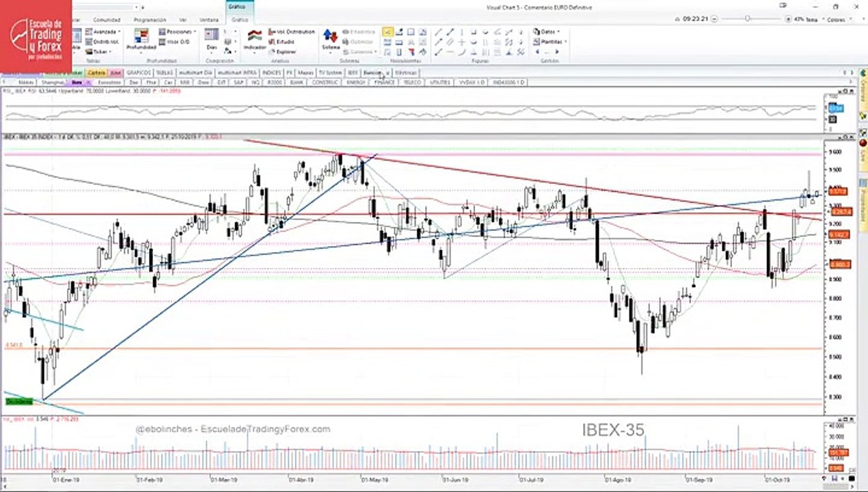This screenshot has height=492, width=868.
Task: Select the ENERGY chart tab
Action: point(355,82)
